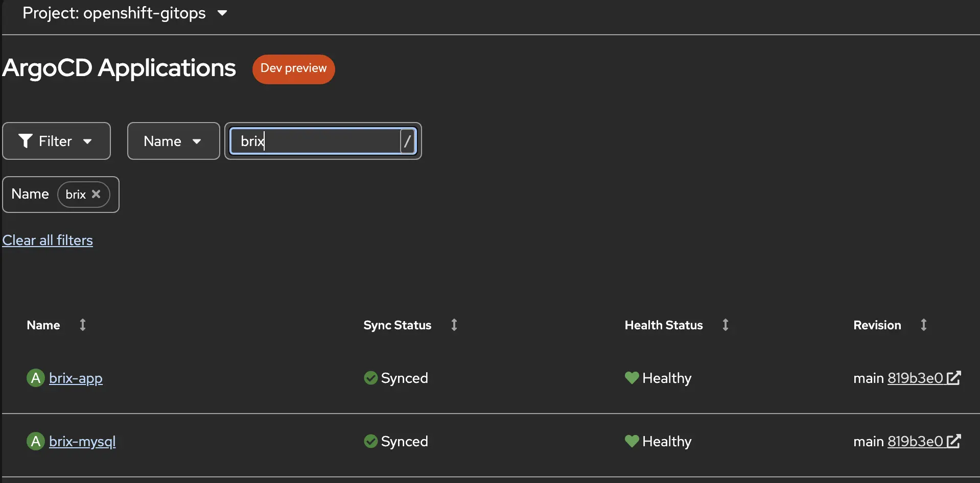Click the Dev preview badge
980x483 pixels.
click(293, 69)
